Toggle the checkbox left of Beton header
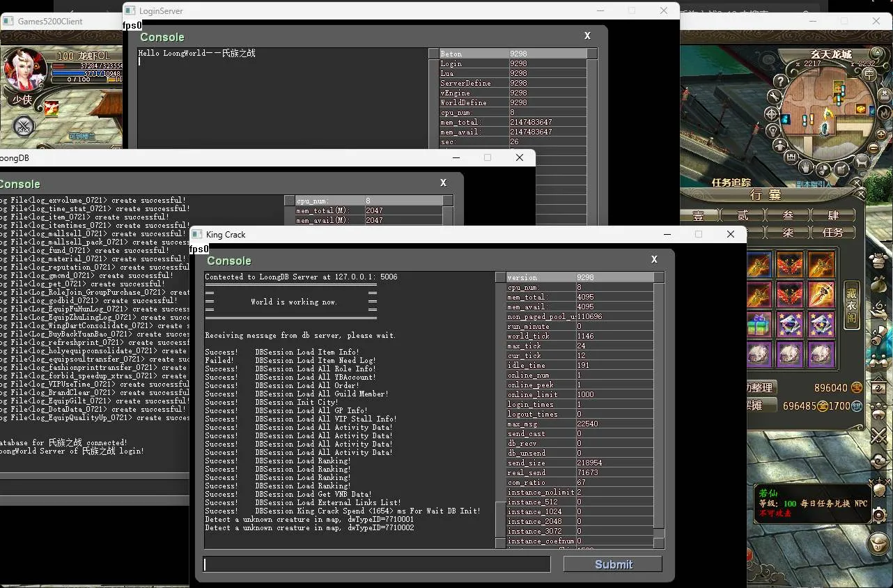This screenshot has width=893, height=588. tap(433, 54)
